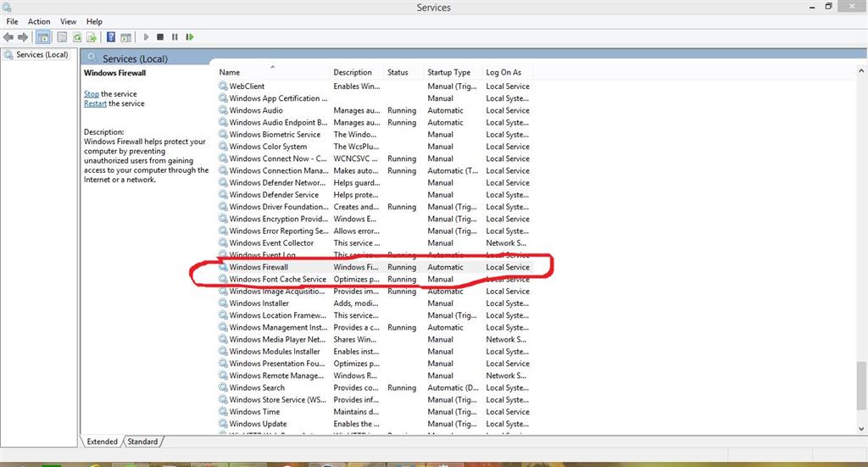The height and width of the screenshot is (467, 868).
Task: Open Help with the blue question-mark icon
Action: (x=111, y=37)
